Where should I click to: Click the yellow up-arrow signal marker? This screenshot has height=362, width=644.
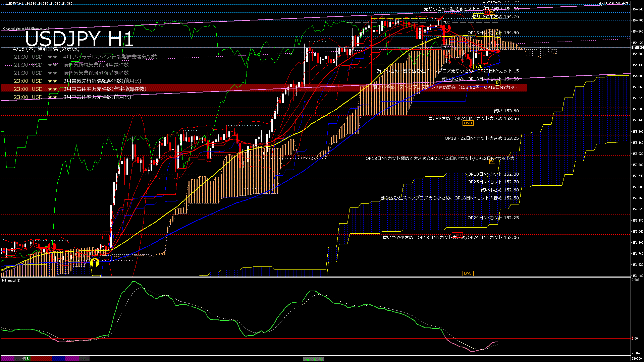(x=95, y=262)
